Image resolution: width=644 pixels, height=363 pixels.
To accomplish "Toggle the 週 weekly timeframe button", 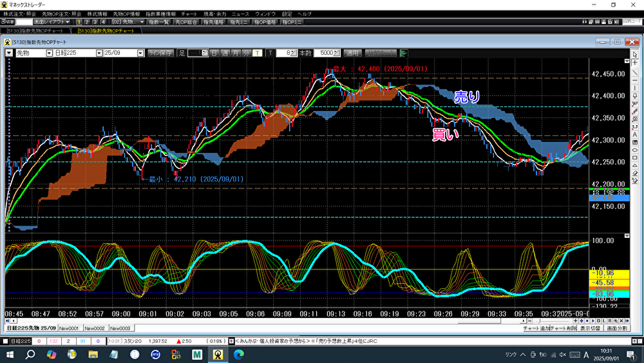I will click(225, 53).
